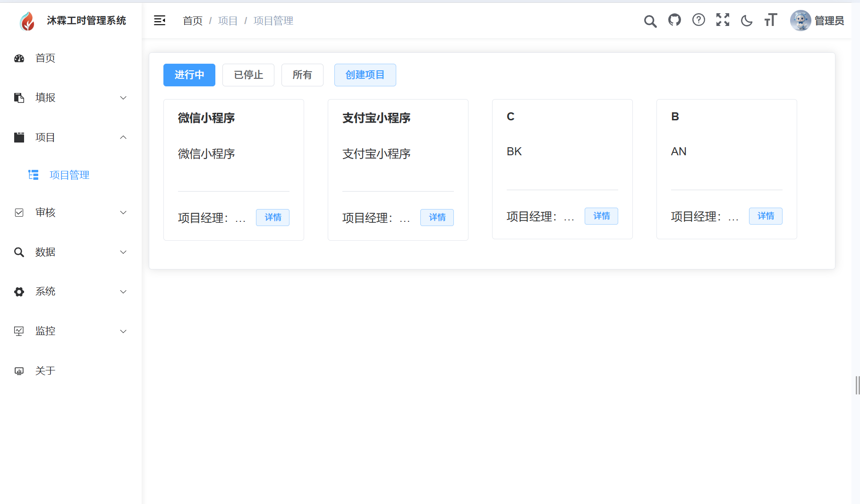Image resolution: width=860 pixels, height=504 pixels.
Task: Open 详情 for the 微信小程序 project
Action: coord(272,218)
